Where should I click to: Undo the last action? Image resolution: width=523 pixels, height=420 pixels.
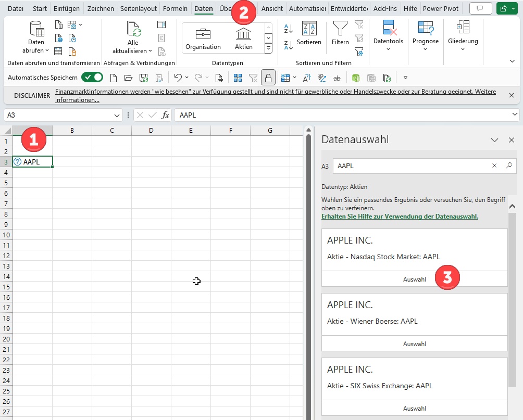(x=178, y=78)
